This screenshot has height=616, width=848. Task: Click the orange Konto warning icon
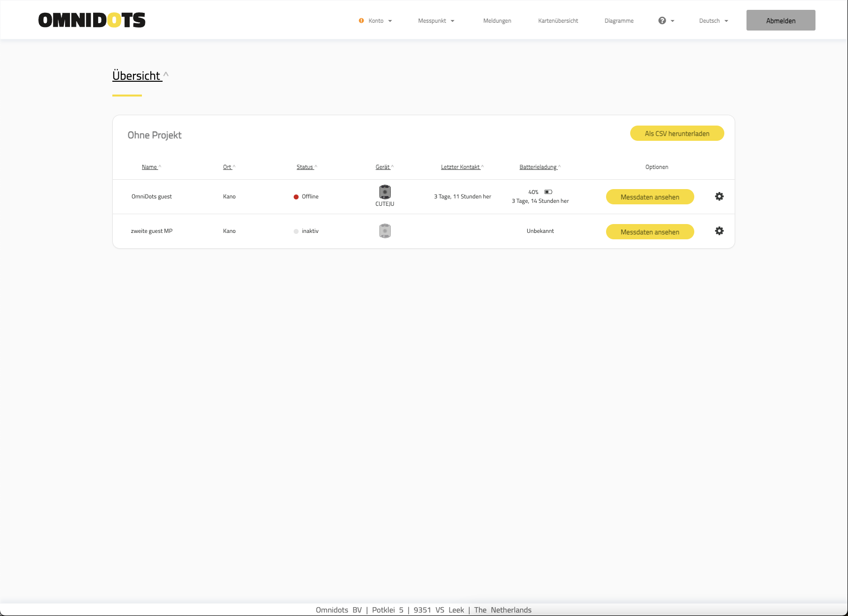361,21
